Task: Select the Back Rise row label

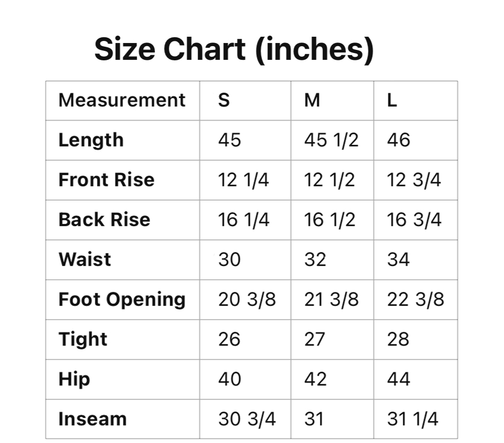Action: (104, 220)
